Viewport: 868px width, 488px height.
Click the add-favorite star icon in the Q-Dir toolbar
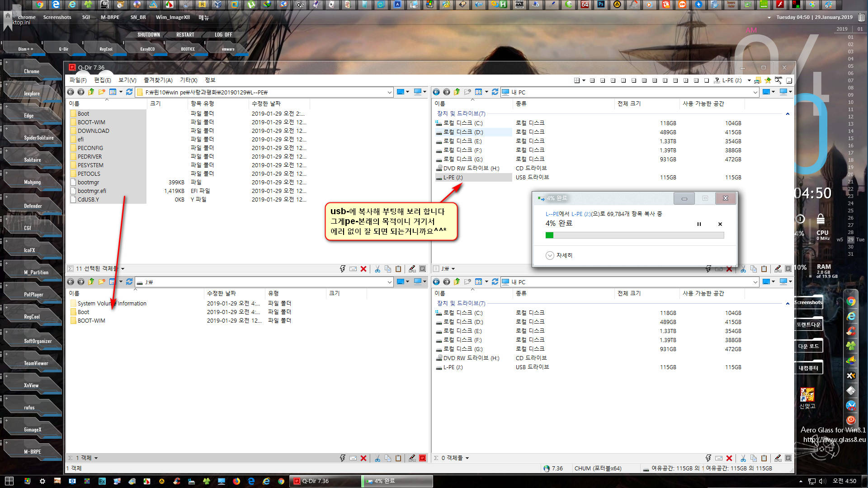[x=768, y=80]
